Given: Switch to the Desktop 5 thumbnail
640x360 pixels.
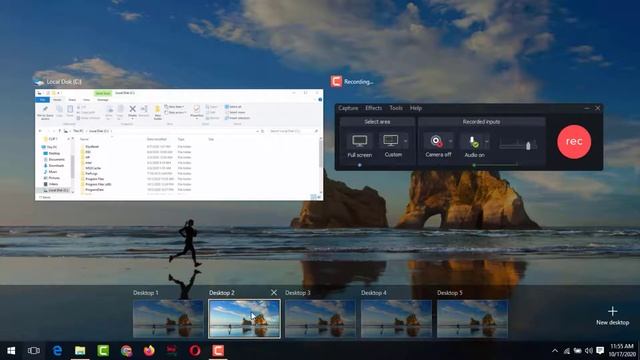Looking at the screenshot, I should pyautogui.click(x=472, y=318).
